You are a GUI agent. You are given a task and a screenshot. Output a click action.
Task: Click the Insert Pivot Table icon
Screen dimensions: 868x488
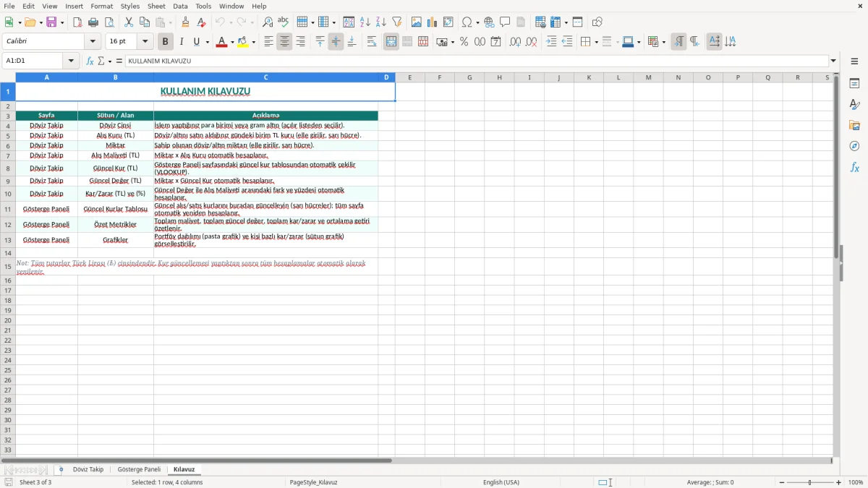pos(448,22)
